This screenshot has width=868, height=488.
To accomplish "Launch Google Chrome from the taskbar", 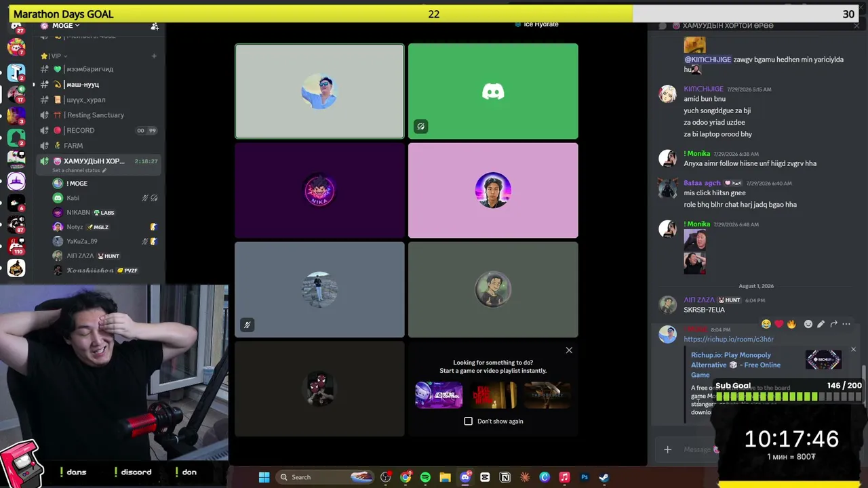I will coord(406,477).
